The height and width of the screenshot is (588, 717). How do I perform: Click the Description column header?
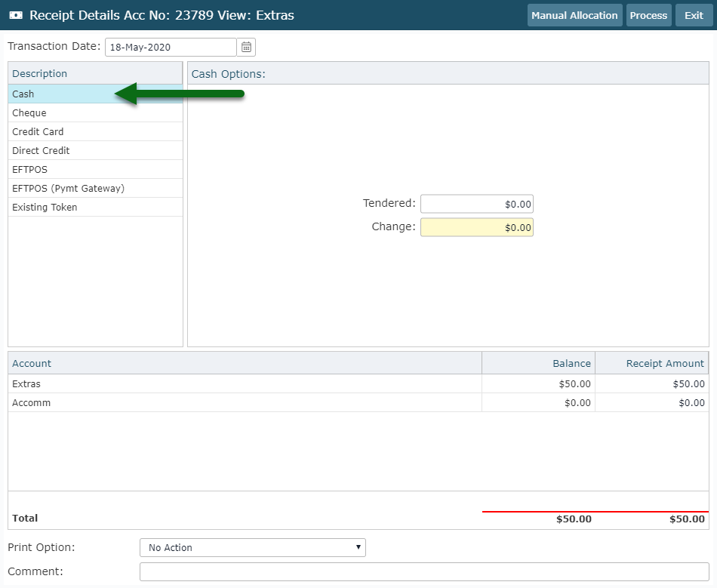point(95,74)
